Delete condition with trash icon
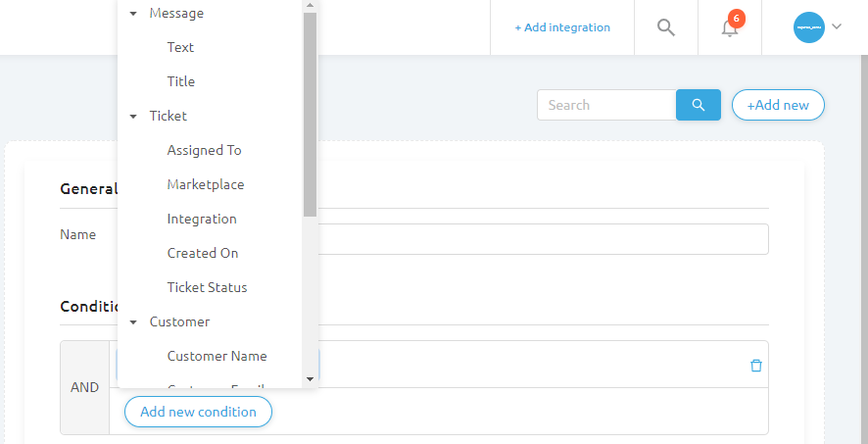Viewport: 868px width, 444px height. (755, 366)
